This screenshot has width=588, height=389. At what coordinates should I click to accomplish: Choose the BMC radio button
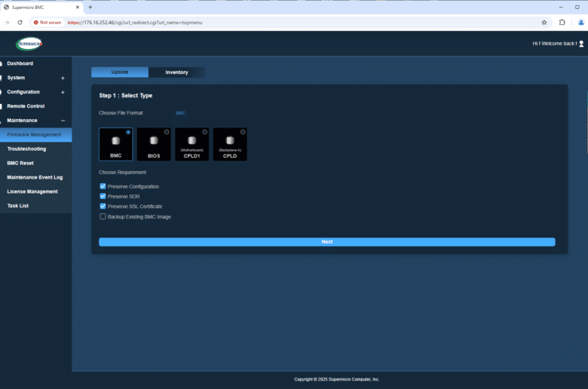128,132
